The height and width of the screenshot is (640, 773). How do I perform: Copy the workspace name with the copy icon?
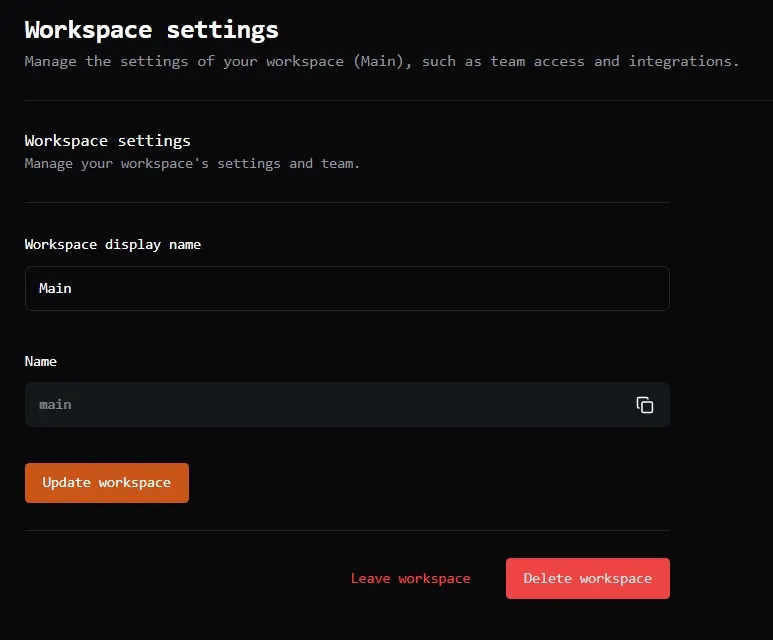(644, 405)
